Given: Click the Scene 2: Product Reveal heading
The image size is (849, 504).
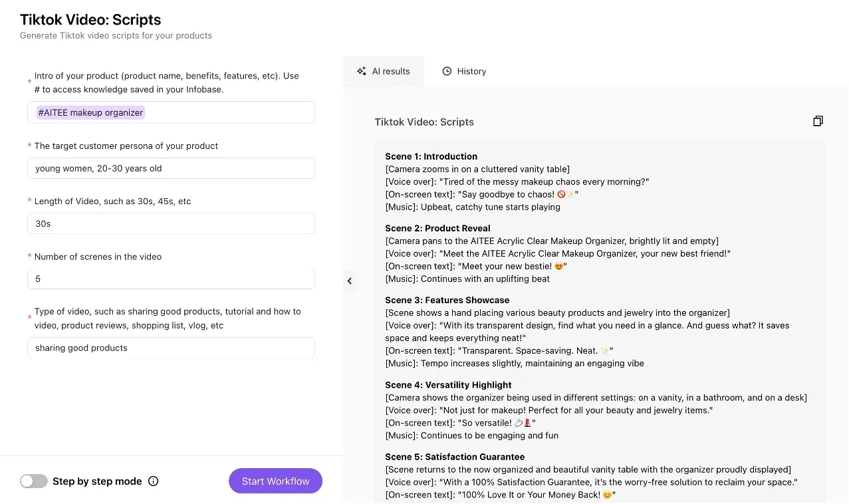Looking at the screenshot, I should click(437, 228).
